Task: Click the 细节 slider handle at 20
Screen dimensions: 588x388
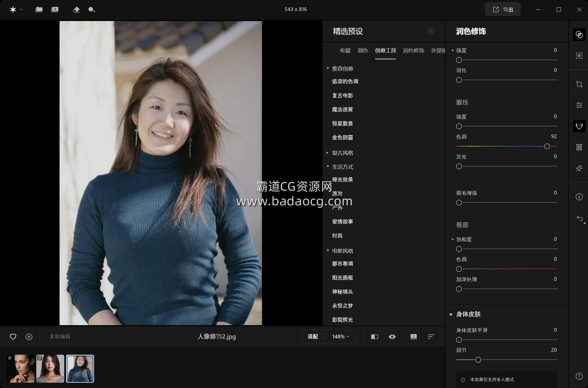Action: [478, 360]
